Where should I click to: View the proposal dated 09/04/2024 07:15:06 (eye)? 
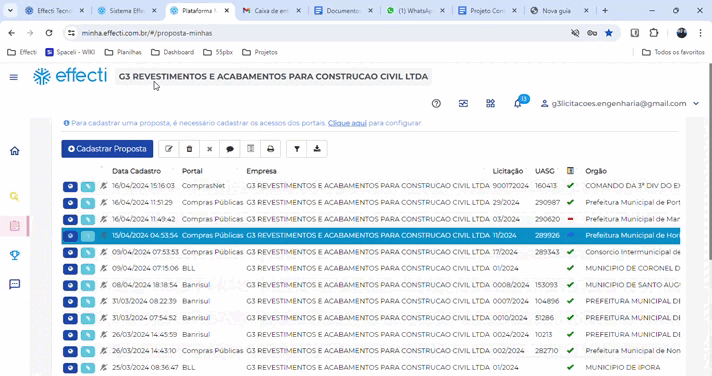(x=70, y=269)
